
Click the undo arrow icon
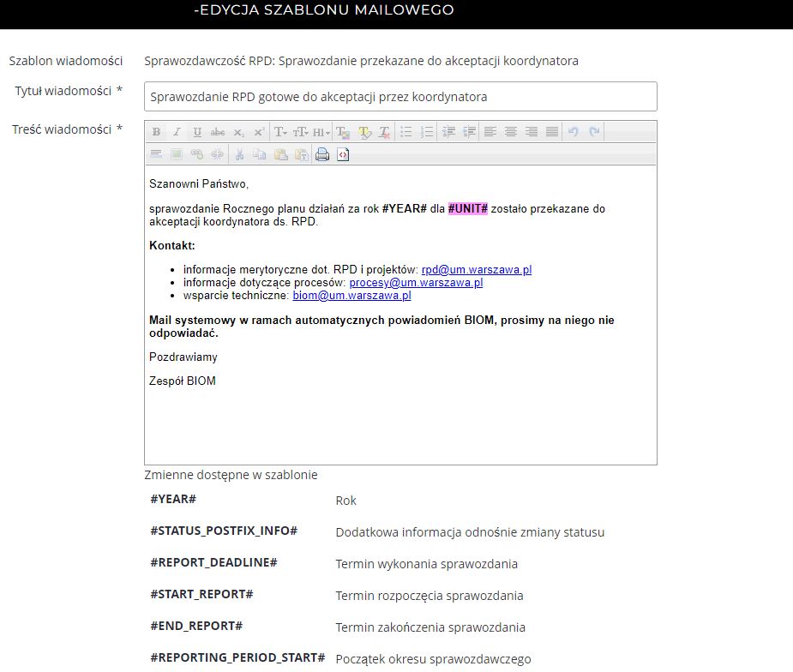click(x=574, y=132)
